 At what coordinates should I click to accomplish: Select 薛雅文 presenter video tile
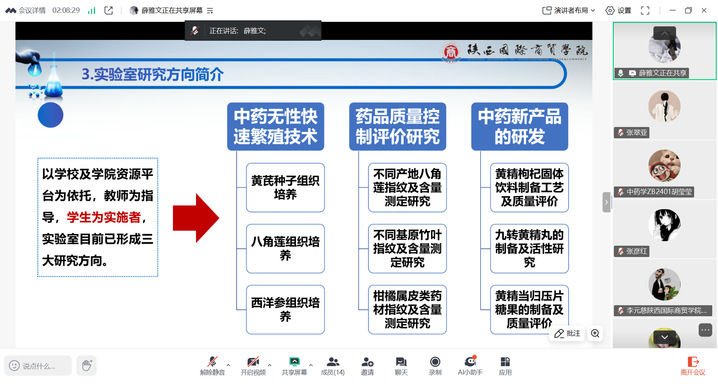pyautogui.click(x=664, y=51)
